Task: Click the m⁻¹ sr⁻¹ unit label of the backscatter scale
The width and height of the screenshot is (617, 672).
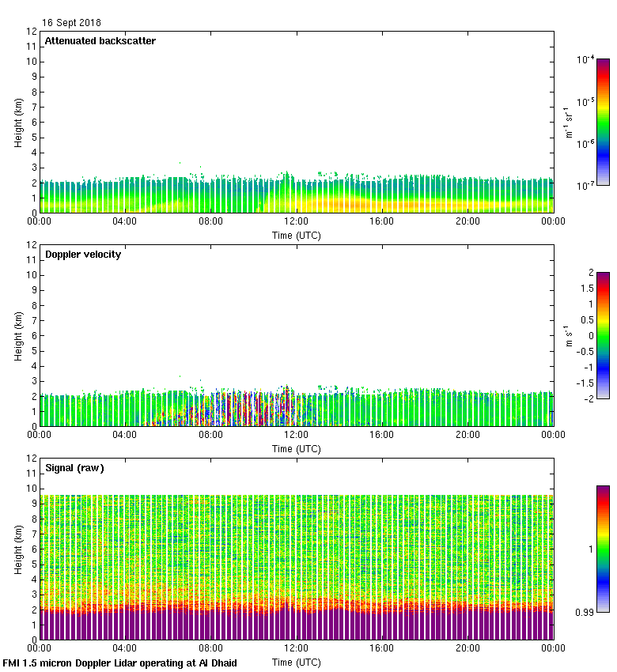Action: [568, 122]
